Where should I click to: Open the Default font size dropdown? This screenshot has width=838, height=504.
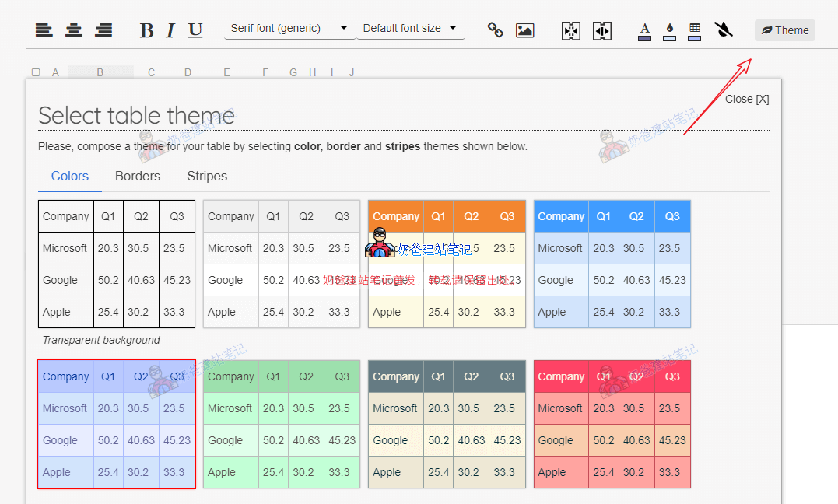pos(410,28)
